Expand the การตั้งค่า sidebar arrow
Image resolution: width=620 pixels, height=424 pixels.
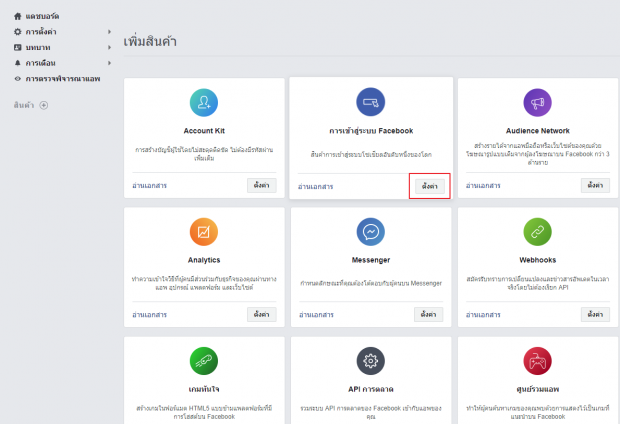110,32
